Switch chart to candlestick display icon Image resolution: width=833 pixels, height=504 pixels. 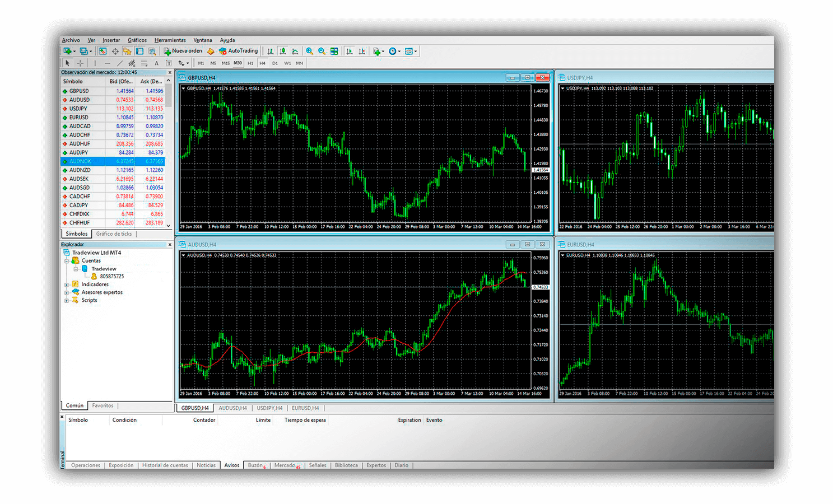point(283,51)
